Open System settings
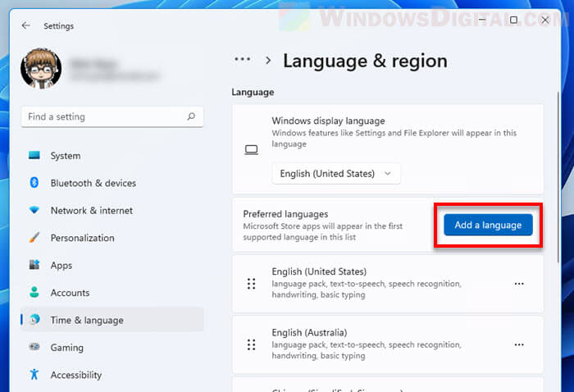Image resolution: width=574 pixels, height=392 pixels. [112, 156]
